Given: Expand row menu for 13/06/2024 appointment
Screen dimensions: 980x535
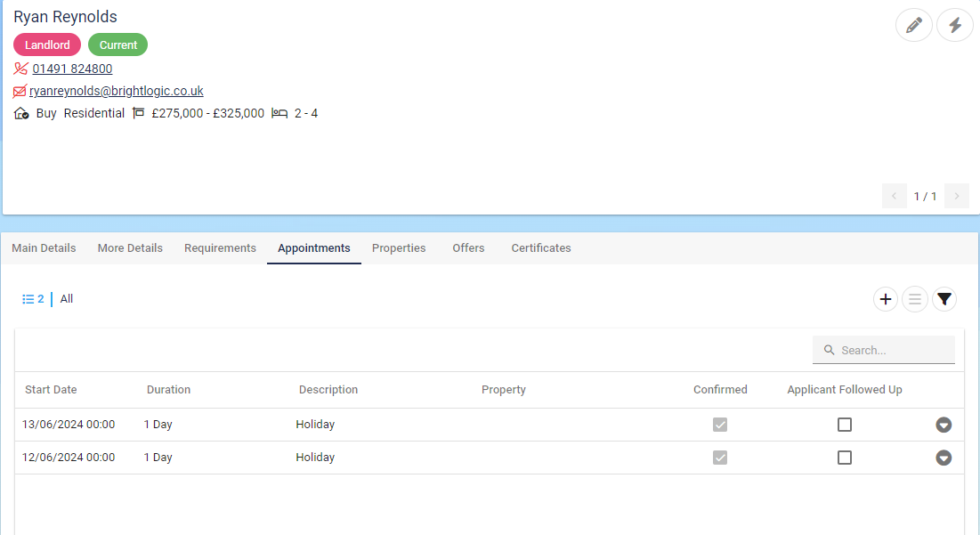Looking at the screenshot, I should click(944, 425).
